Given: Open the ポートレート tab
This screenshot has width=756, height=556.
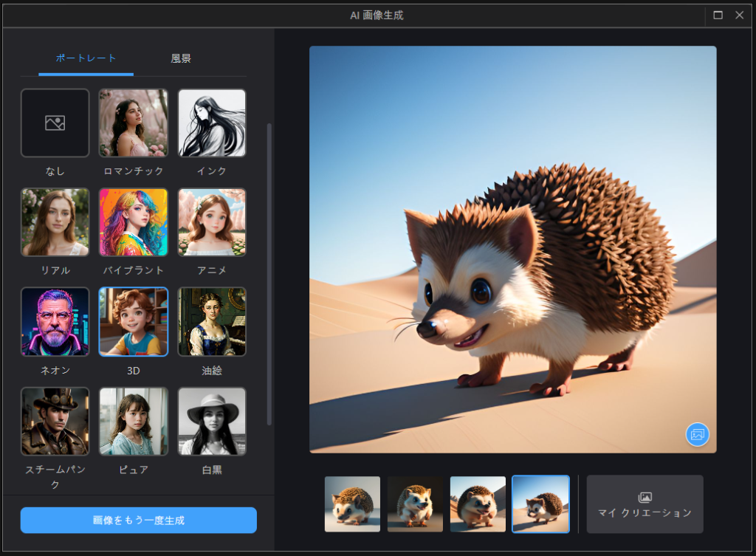Looking at the screenshot, I should 86,58.
